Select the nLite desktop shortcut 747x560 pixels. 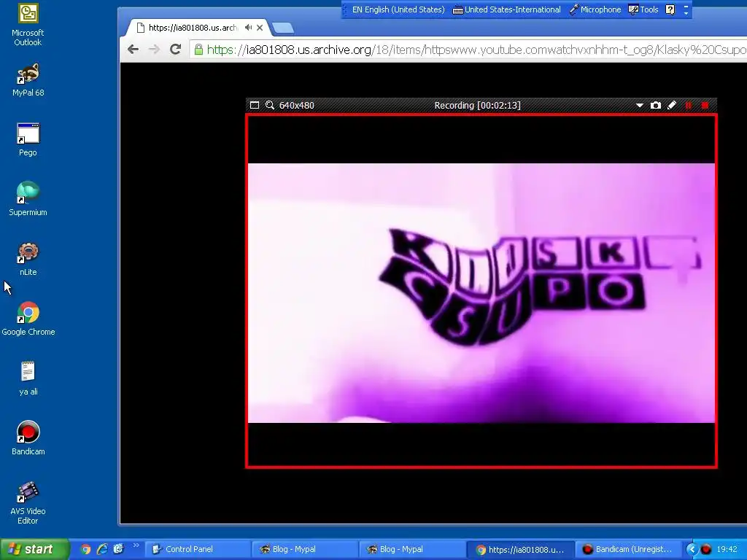(28, 259)
